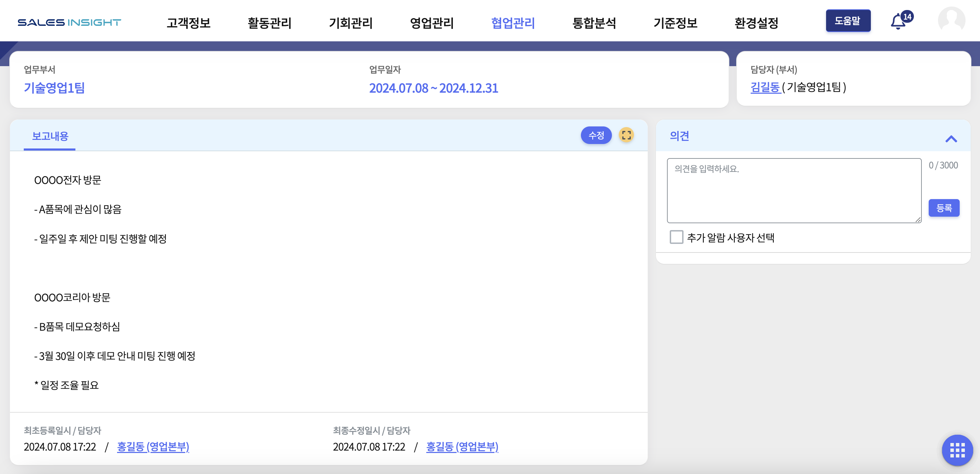Open the 고객정보 menu
The height and width of the screenshot is (474, 980).
189,23
